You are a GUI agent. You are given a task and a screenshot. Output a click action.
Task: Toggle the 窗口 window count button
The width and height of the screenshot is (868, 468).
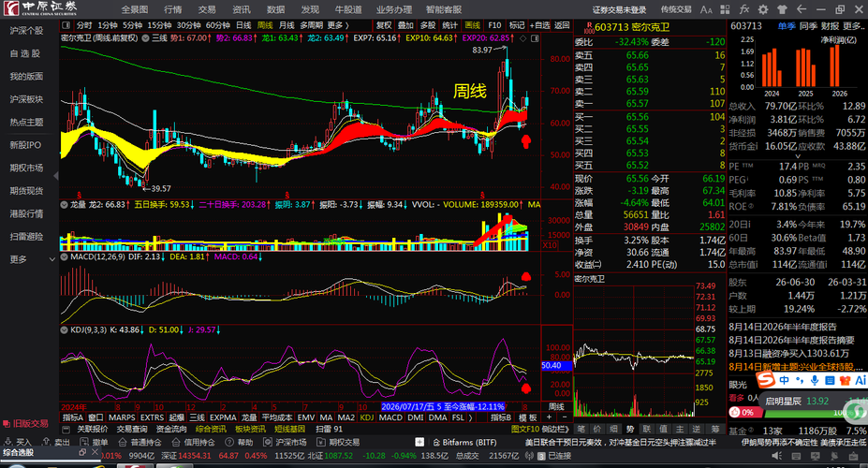pos(96,417)
